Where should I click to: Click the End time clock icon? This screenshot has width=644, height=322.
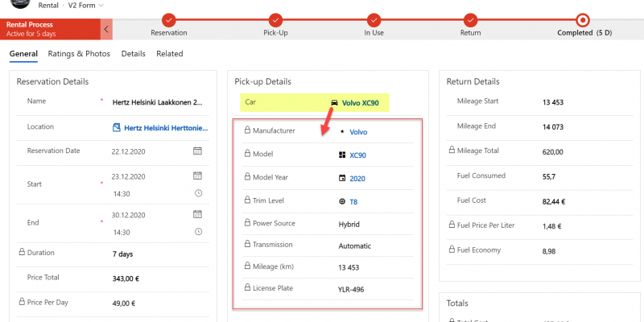197,232
